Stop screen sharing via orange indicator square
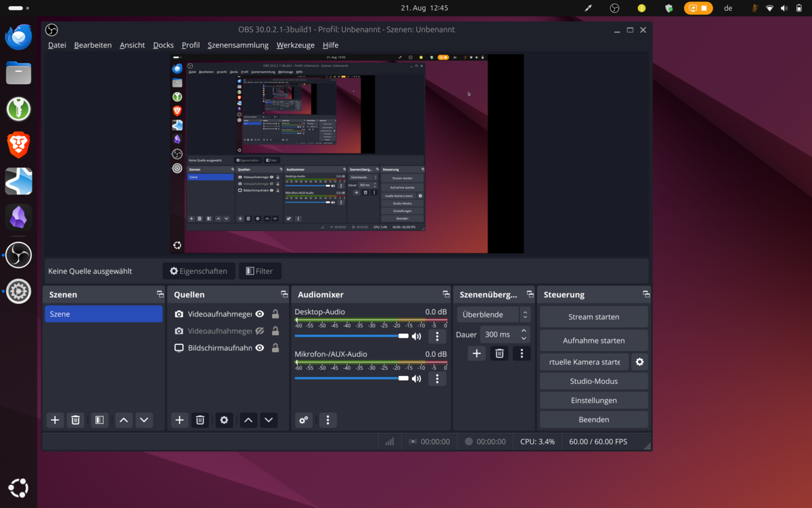This screenshot has width=812, height=508. coord(704,8)
